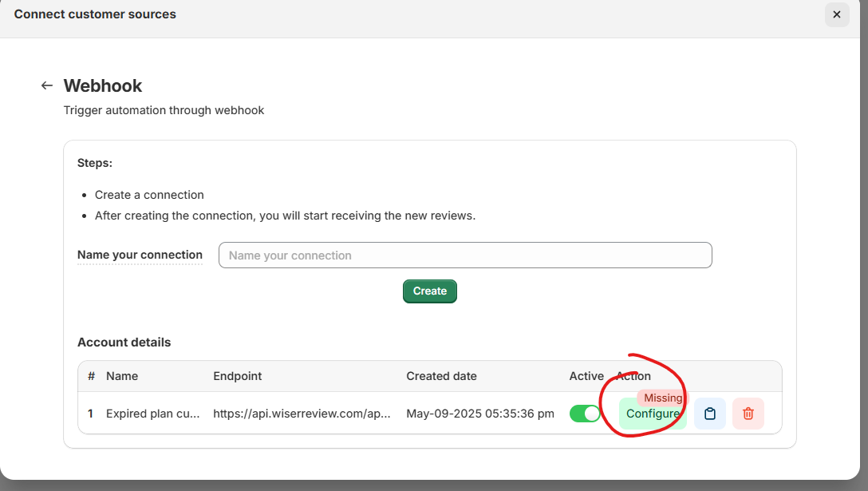This screenshot has height=491, width=868.
Task: Go back using the arrow beside Webhook
Action: [x=47, y=85]
